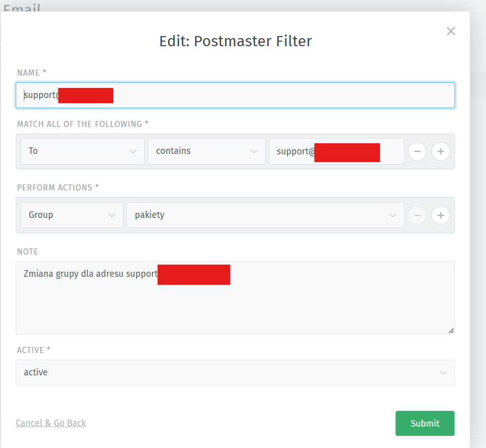Viewport: 486px width, 448px height.
Task: Add a new action with the plus icon
Action: click(x=441, y=215)
